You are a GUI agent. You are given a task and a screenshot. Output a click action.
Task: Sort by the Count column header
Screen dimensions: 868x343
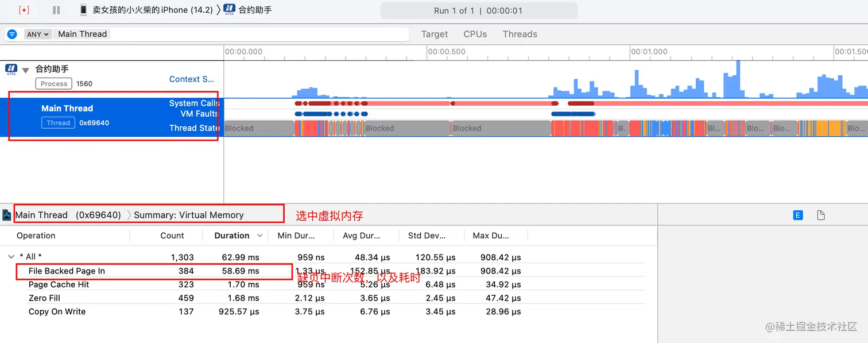[x=172, y=236]
